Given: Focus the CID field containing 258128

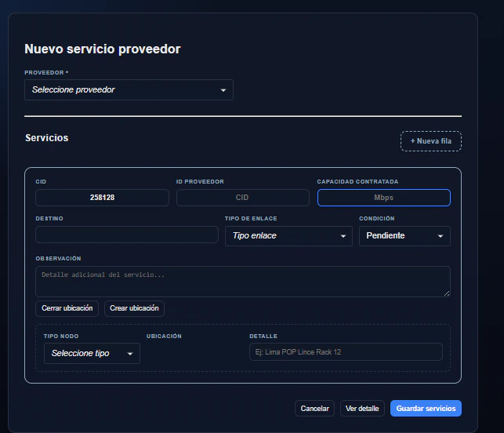Looking at the screenshot, I should pos(102,198).
